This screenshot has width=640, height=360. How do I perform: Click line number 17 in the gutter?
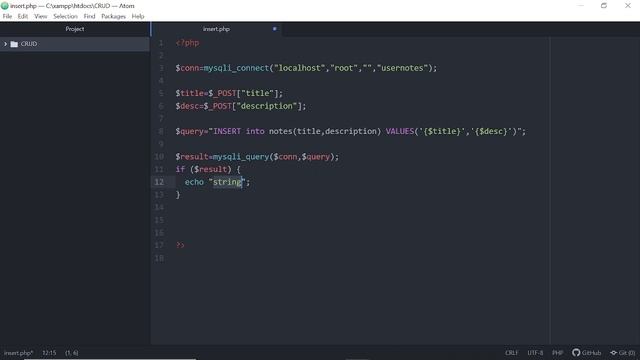(x=159, y=245)
